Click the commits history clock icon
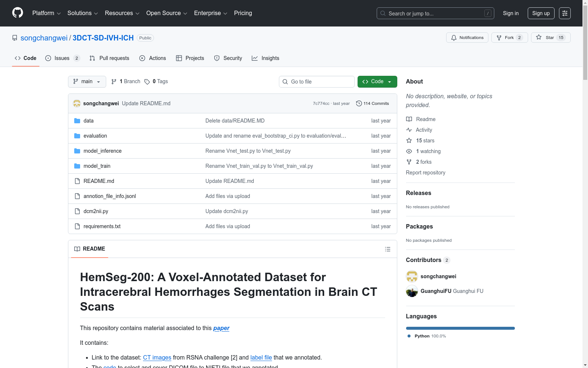This screenshot has width=588, height=368. click(x=359, y=103)
